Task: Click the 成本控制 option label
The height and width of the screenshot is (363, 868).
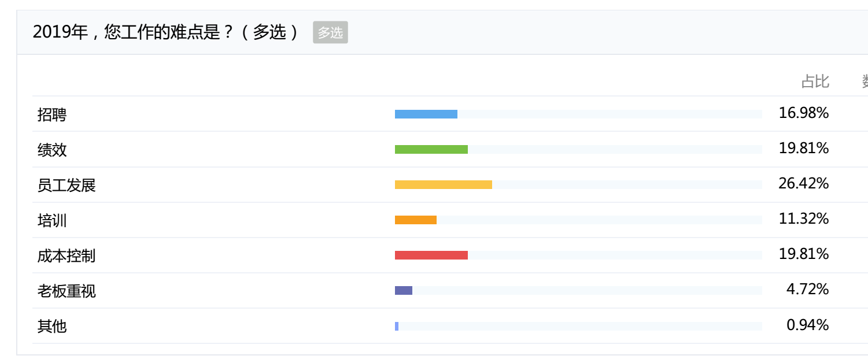Action: pyautogui.click(x=67, y=255)
